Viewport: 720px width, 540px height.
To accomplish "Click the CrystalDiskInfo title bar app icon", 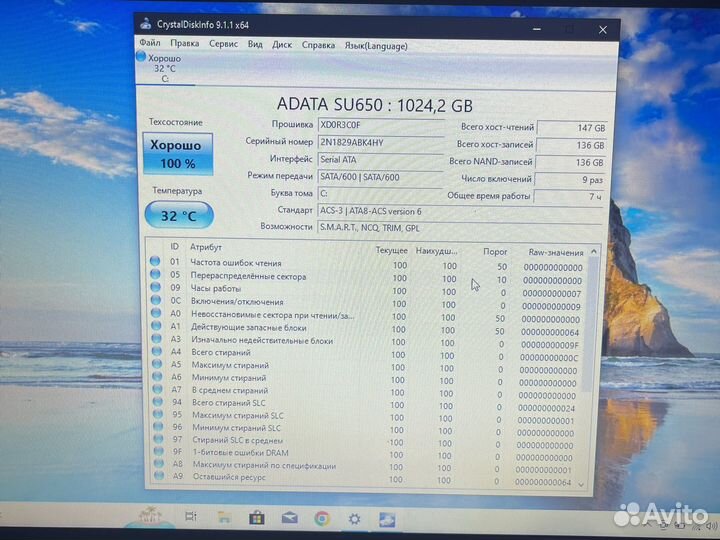I will [x=146, y=23].
